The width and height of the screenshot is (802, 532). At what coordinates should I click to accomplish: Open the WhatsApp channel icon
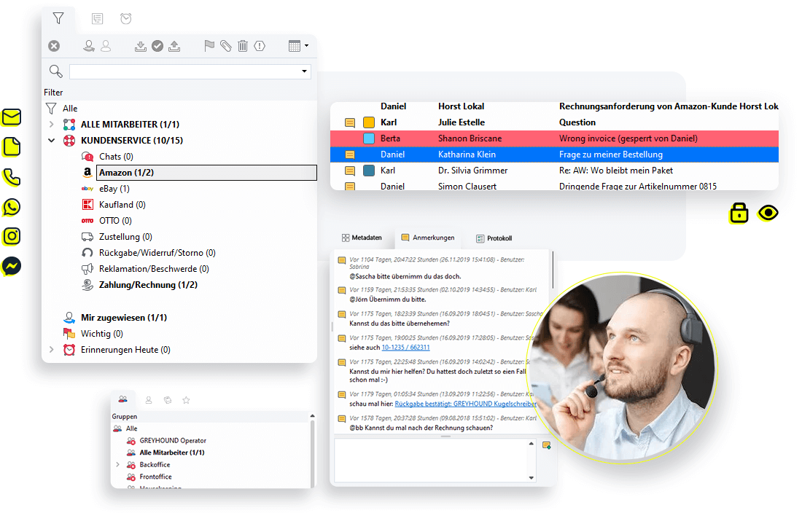tap(12, 207)
